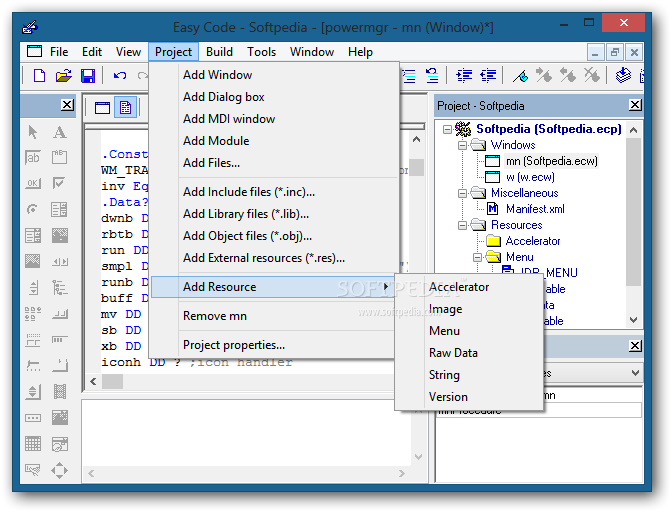Choose Add External resources (*.res)... entry
Screen dimensions: 672x512
coord(275,258)
